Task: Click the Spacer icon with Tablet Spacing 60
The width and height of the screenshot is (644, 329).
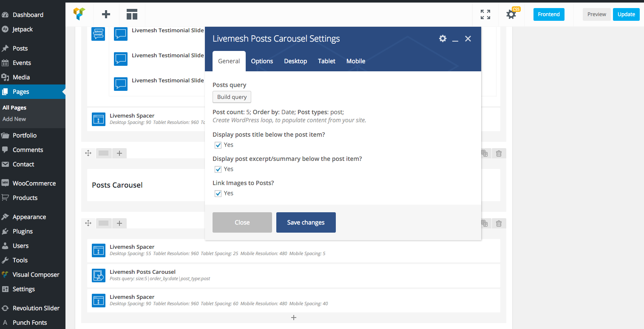Action: tap(99, 301)
